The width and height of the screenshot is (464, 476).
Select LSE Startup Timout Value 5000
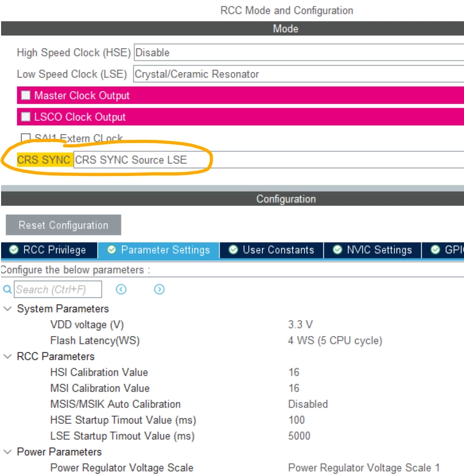[x=299, y=436]
